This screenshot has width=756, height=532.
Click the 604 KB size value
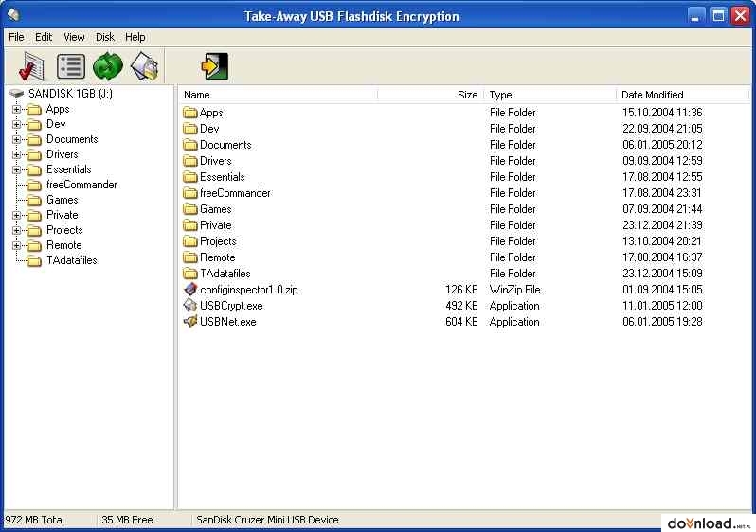click(461, 322)
